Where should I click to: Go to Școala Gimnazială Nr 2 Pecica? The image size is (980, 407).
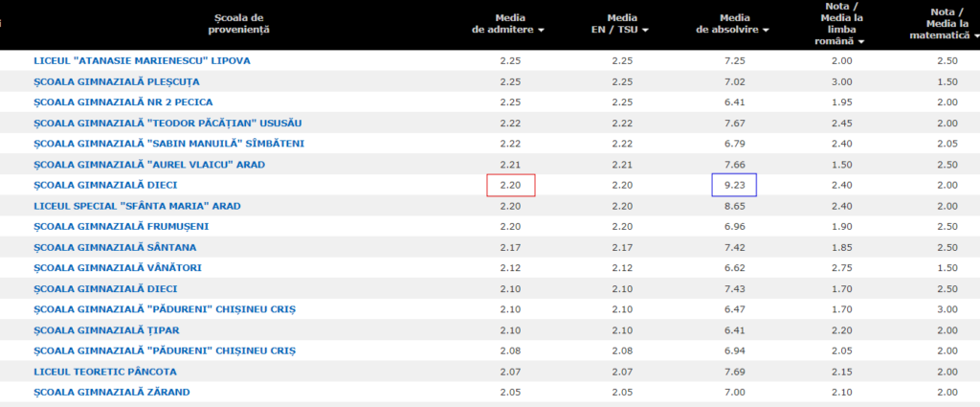(122, 102)
